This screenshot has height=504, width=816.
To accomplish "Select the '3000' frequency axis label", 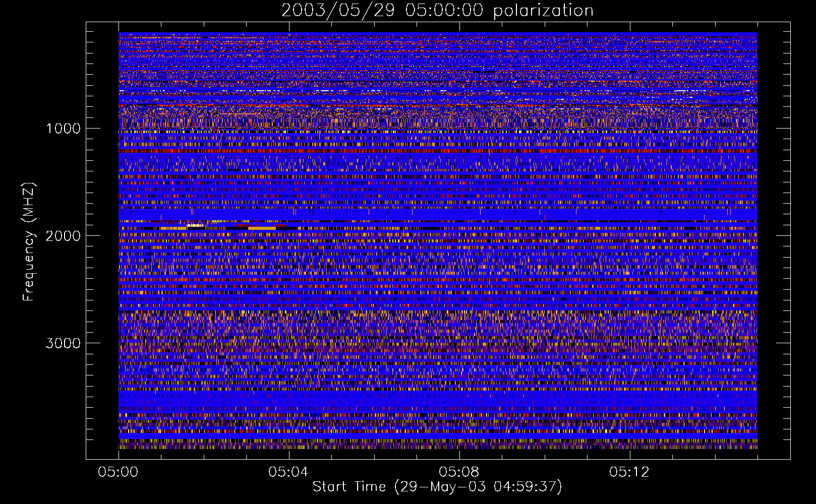I will tap(63, 343).
